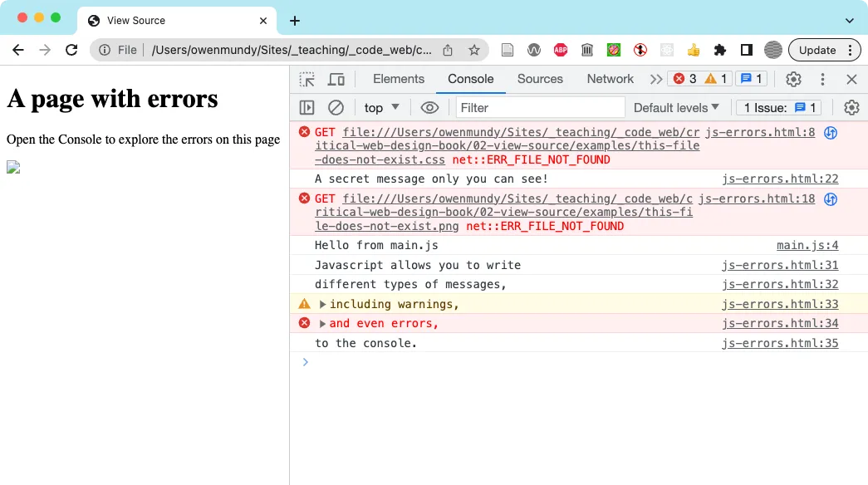Type in the console Filter field

click(540, 107)
